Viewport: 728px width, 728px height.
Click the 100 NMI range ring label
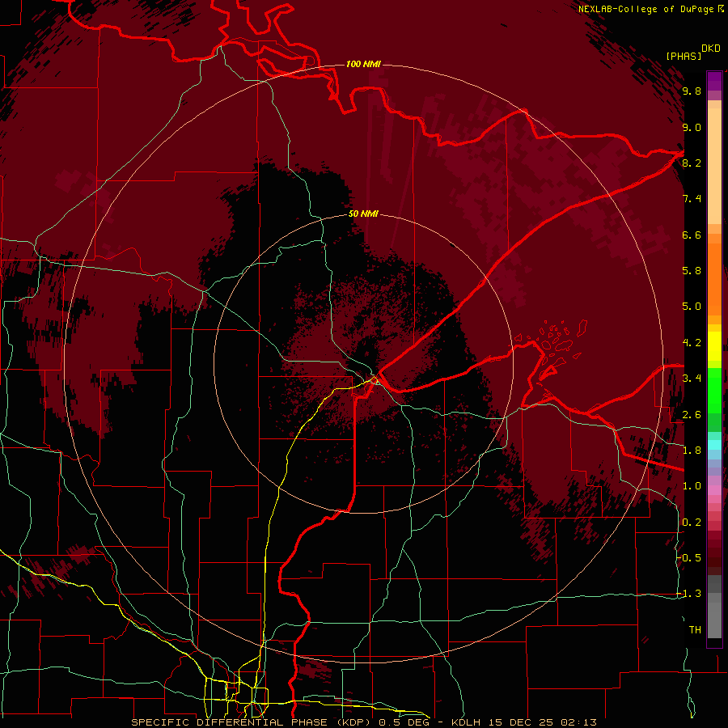pyautogui.click(x=363, y=64)
